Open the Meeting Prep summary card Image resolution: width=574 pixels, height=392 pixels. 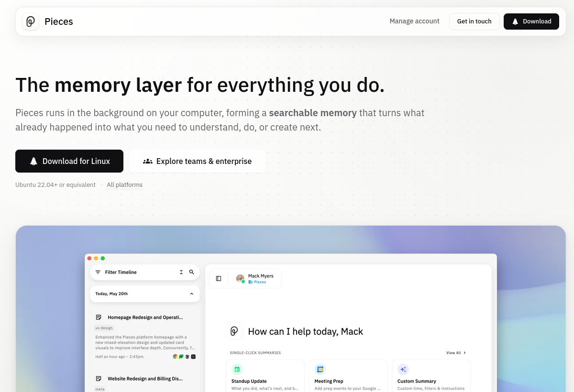[x=348, y=376]
